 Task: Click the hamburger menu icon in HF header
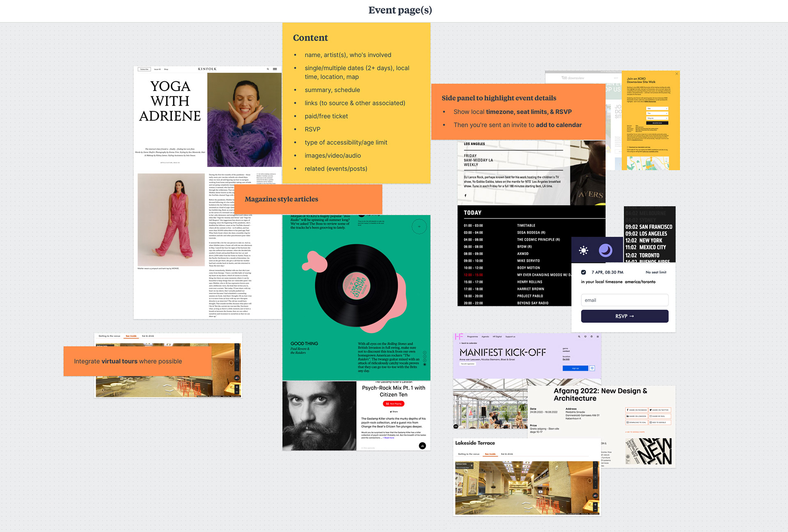click(598, 337)
